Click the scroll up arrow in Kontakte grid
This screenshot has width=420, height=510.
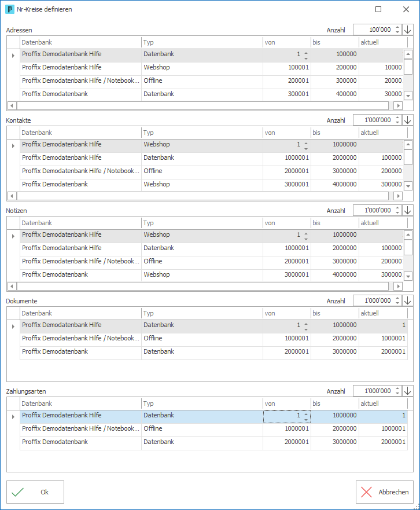(408, 144)
